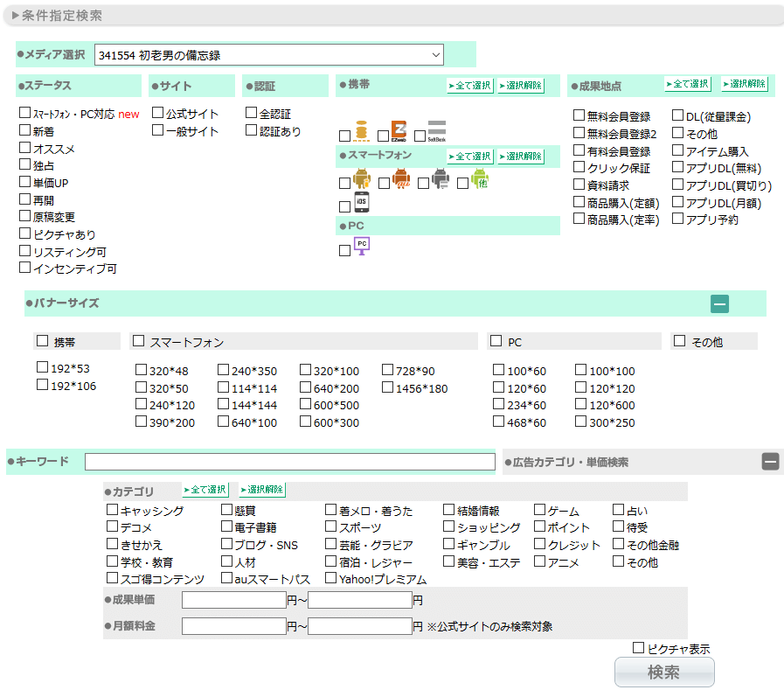Select all 成果地点 via 全て選択
The height and width of the screenshot is (690, 784).
click(x=688, y=84)
